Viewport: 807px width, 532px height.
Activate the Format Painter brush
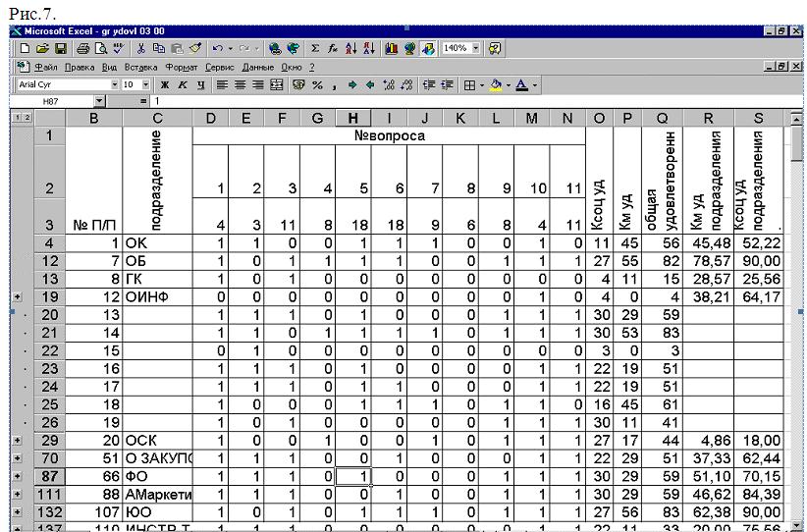click(x=195, y=49)
